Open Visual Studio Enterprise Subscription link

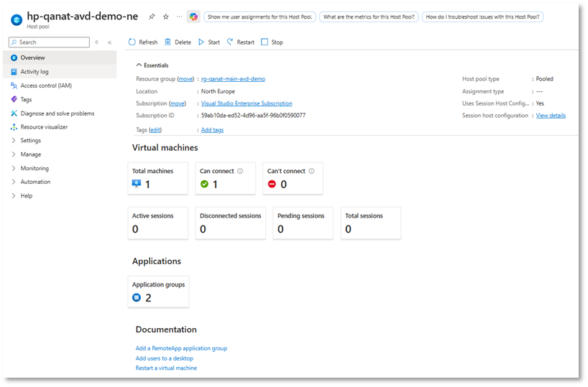pyautogui.click(x=247, y=103)
